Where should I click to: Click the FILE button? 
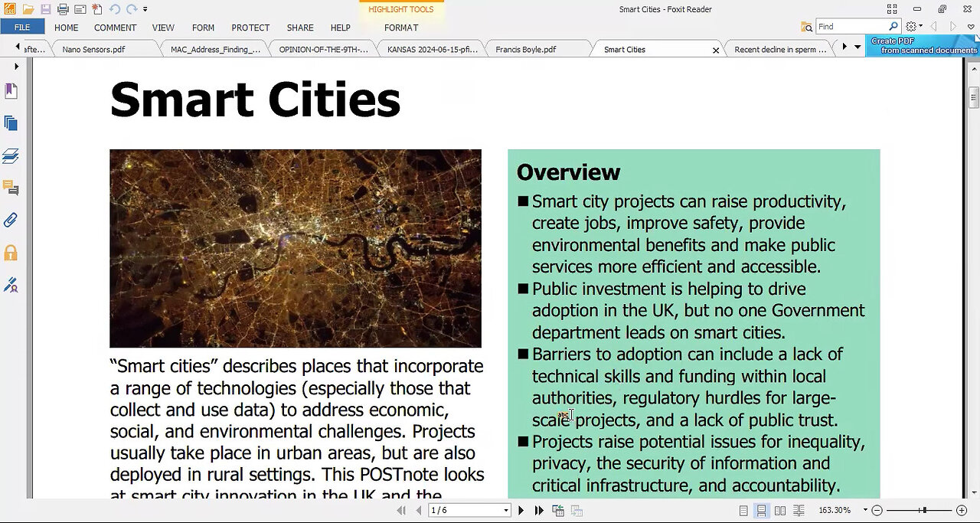22,28
